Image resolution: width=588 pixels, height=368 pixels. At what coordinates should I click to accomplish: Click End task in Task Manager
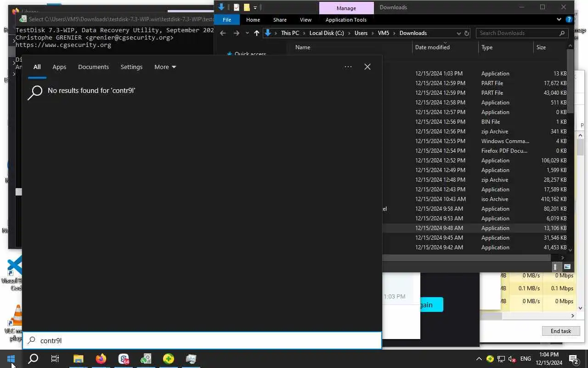coord(561,331)
